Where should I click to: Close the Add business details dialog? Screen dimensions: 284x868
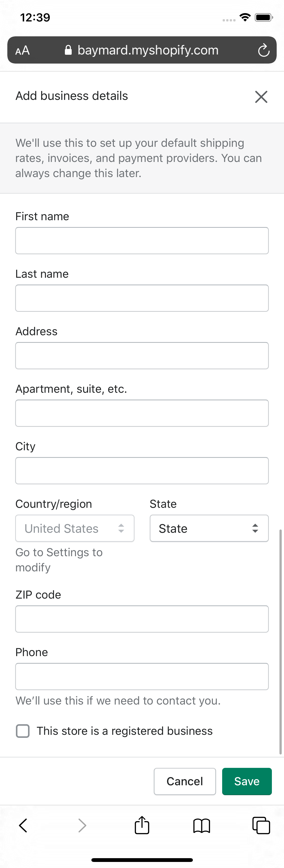[261, 97]
